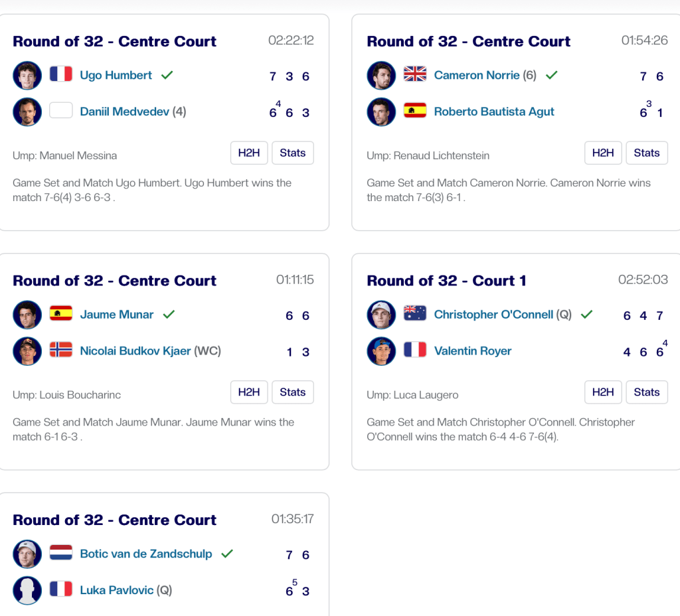This screenshot has width=680, height=616.
Task: Click the French flag beside Ugo Humbert
Action: [x=60, y=74]
